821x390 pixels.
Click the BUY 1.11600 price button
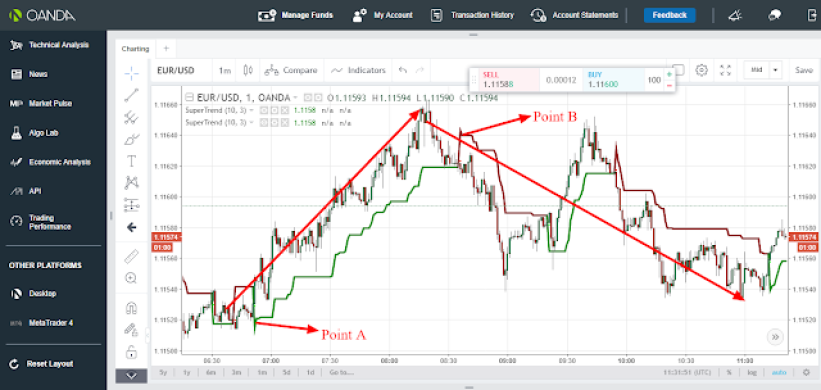pyautogui.click(x=614, y=80)
